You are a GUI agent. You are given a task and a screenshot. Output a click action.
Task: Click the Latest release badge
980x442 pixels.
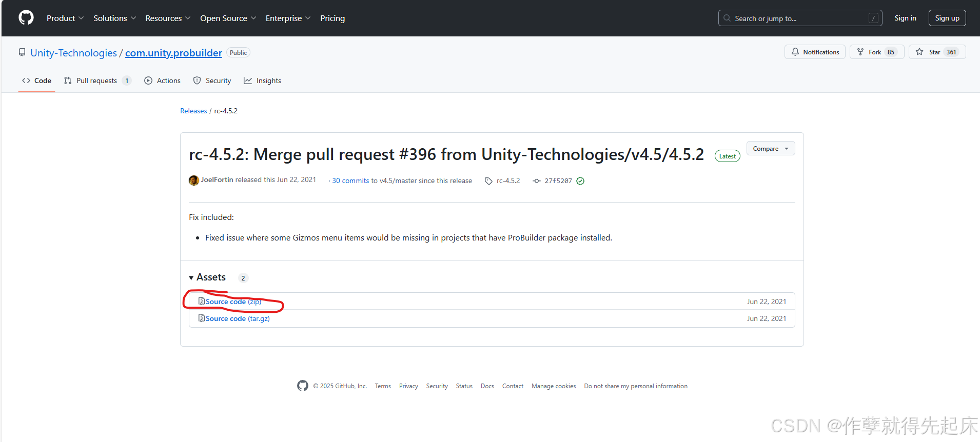728,156
